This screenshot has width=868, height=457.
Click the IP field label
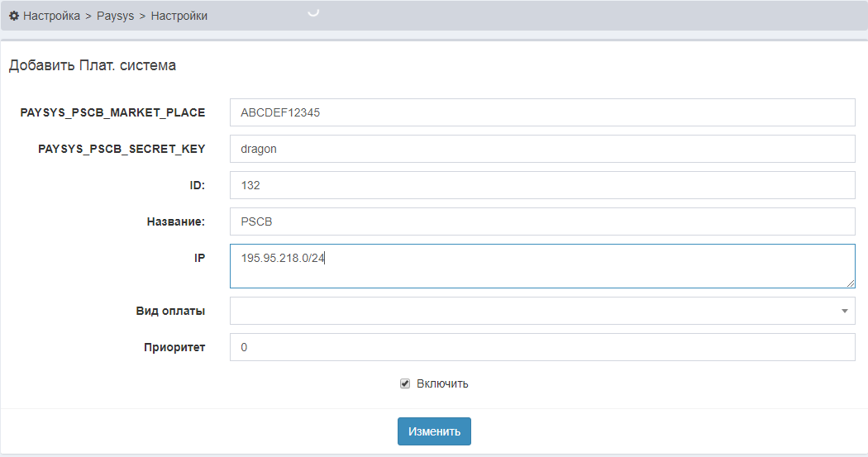tap(199, 258)
